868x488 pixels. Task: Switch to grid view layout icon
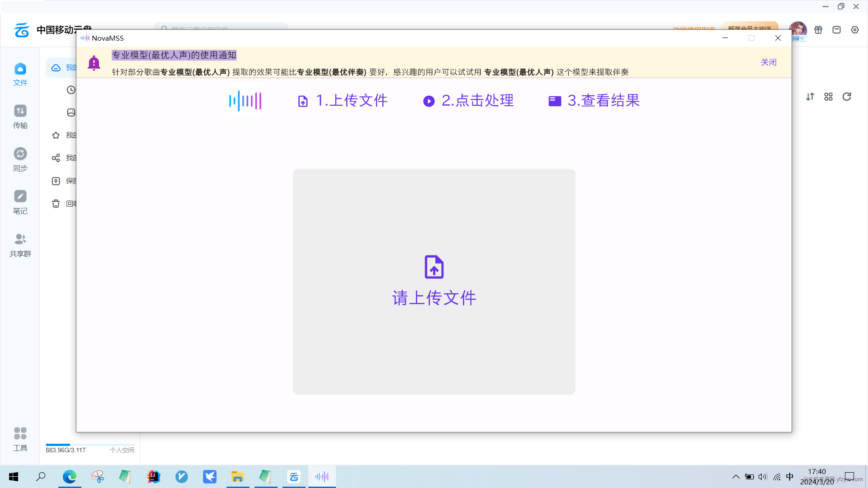click(828, 97)
